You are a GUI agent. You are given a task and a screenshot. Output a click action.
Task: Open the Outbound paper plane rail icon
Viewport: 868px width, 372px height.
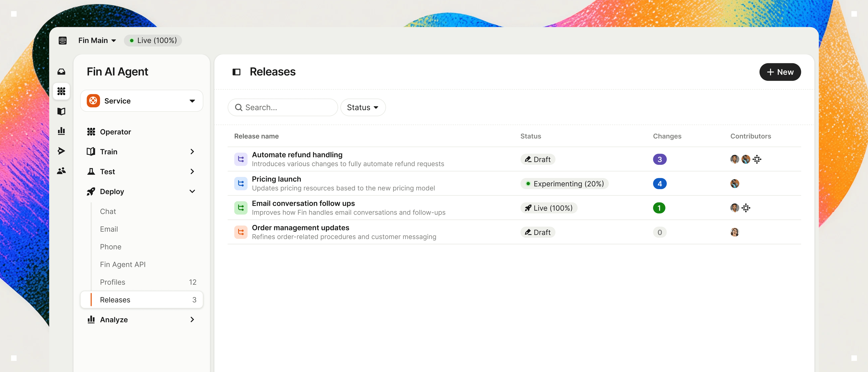(x=61, y=151)
